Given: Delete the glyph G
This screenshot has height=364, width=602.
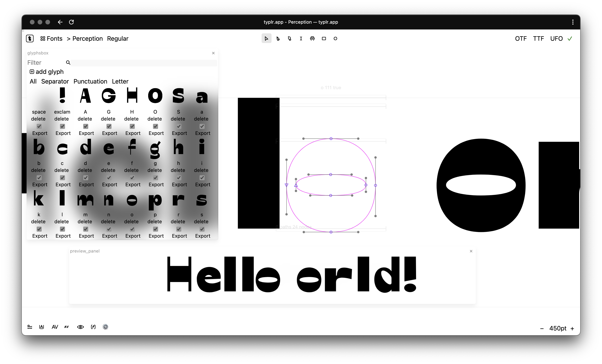Looking at the screenshot, I should [108, 119].
